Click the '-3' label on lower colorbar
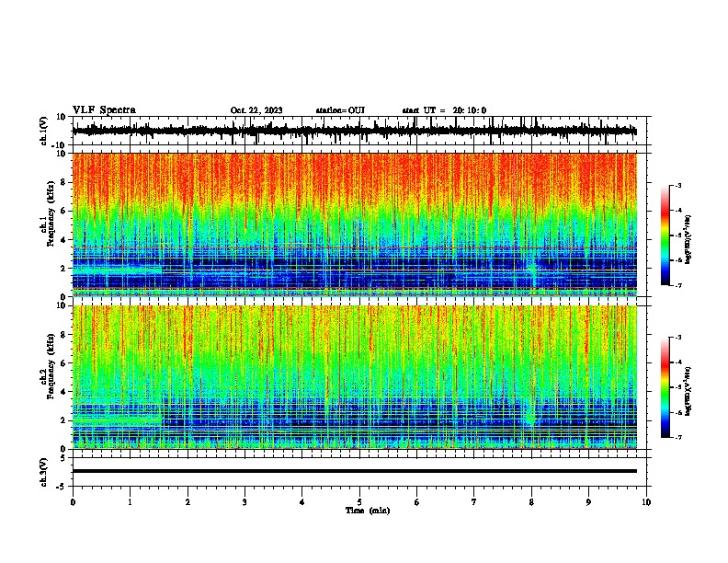The image size is (728, 563). tap(677, 338)
